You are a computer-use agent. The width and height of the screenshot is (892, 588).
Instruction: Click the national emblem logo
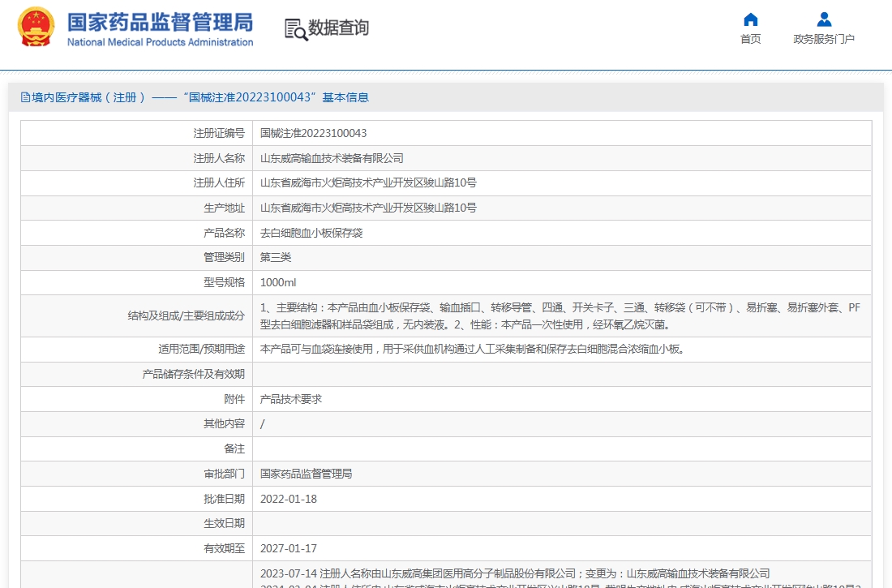coord(36,27)
